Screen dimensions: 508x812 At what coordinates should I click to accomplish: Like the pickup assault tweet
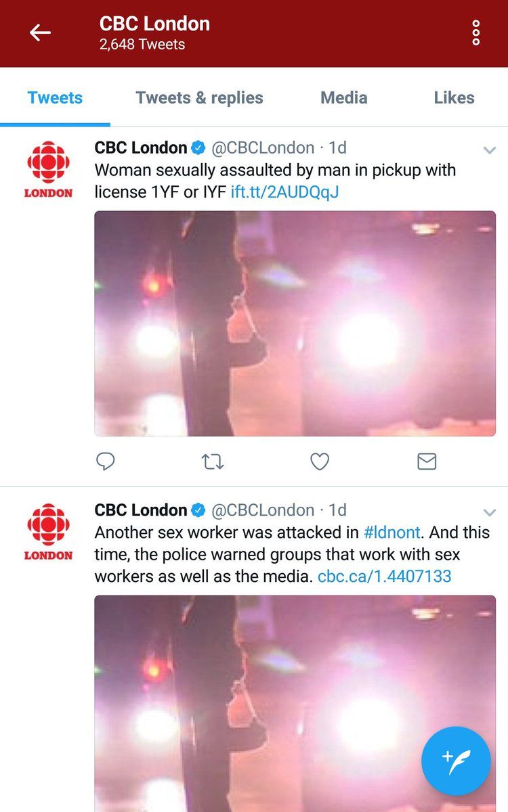point(319,461)
